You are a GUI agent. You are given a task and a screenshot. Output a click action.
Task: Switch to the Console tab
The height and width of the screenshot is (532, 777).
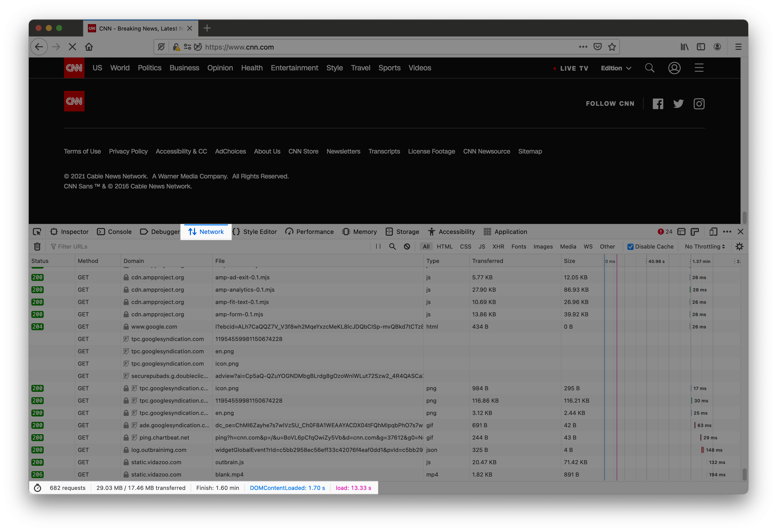coord(114,232)
